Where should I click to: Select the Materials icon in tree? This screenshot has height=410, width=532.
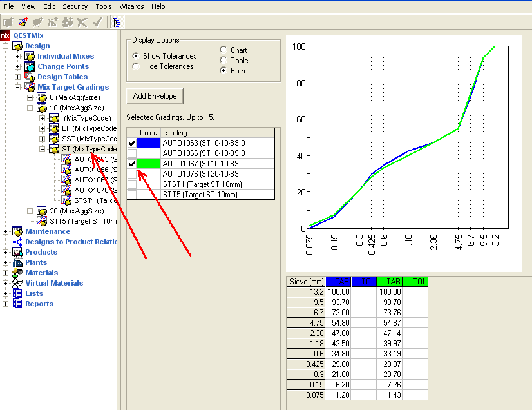tap(17, 273)
